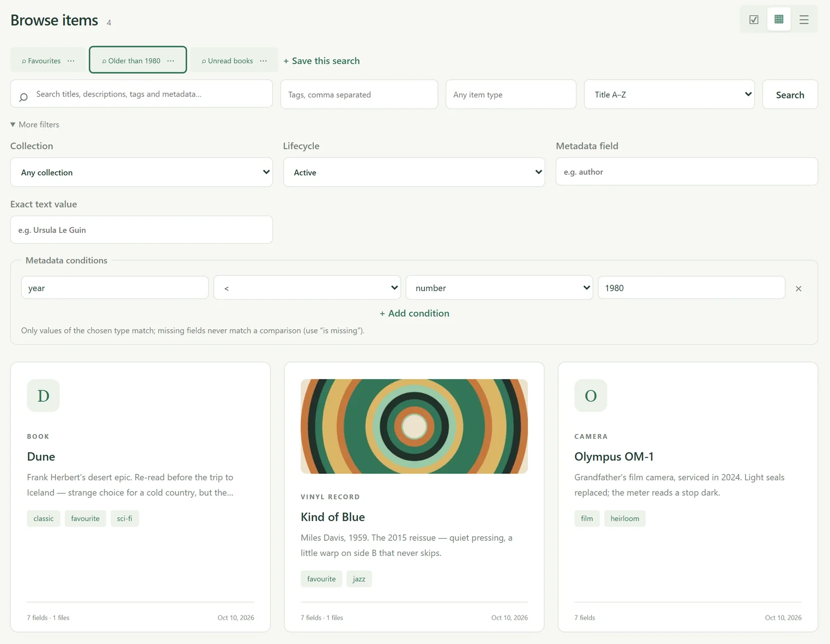Focus the Exact text value input
The image size is (830, 644).
pyautogui.click(x=142, y=230)
